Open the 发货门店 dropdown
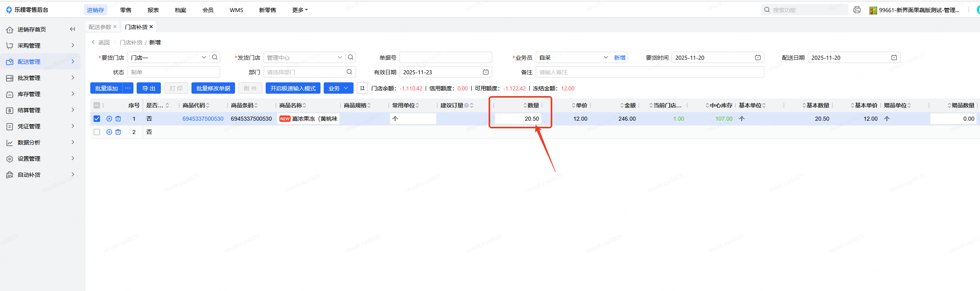980x291 pixels. point(340,57)
